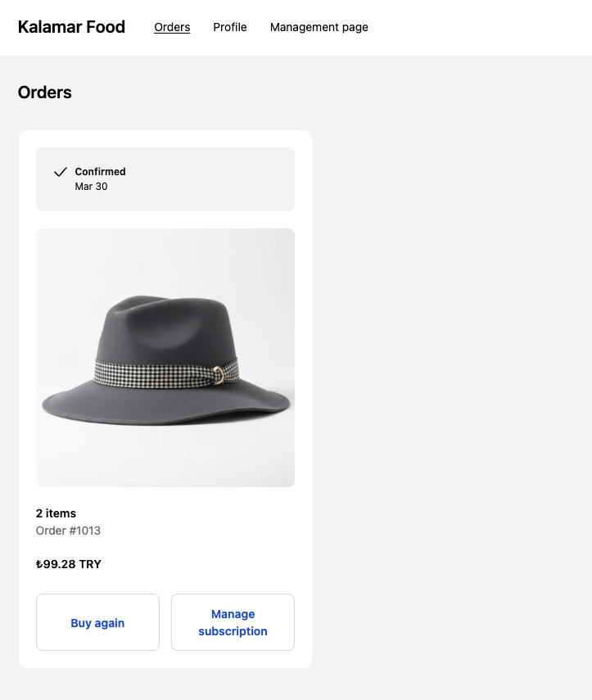Click the Orders page heading
The width and height of the screenshot is (592, 700).
click(x=44, y=93)
